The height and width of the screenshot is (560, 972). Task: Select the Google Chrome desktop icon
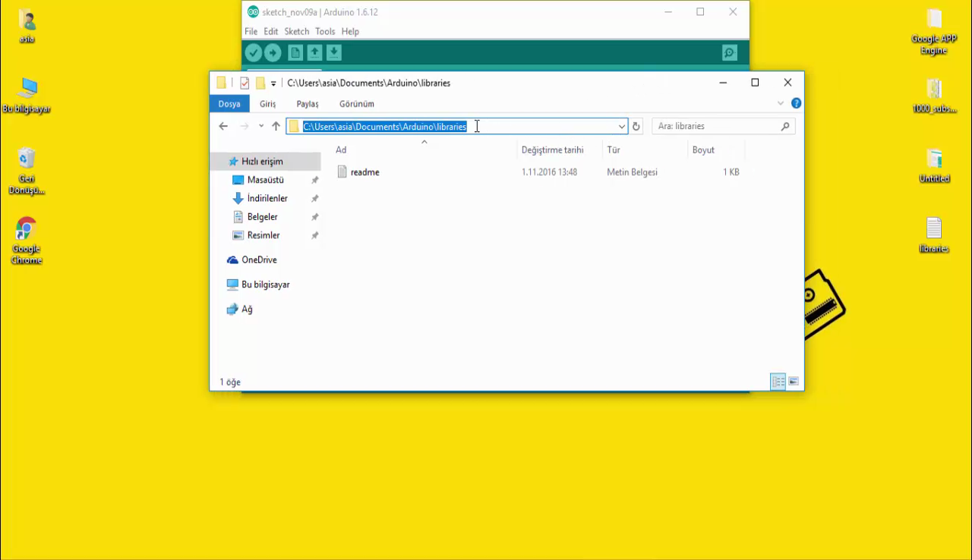26,240
